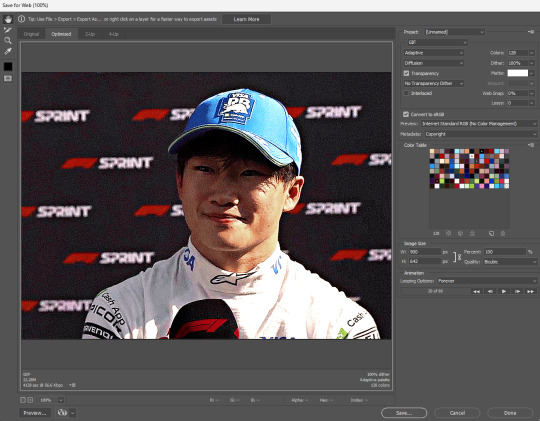Screen dimensions: 540x421
Task: Switch to the 2-Up tab
Action: (90, 34)
